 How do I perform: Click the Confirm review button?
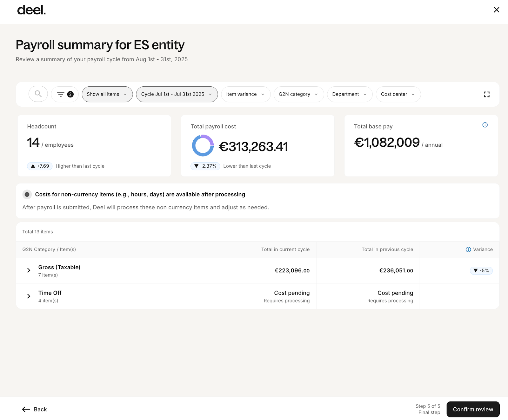[473, 409]
